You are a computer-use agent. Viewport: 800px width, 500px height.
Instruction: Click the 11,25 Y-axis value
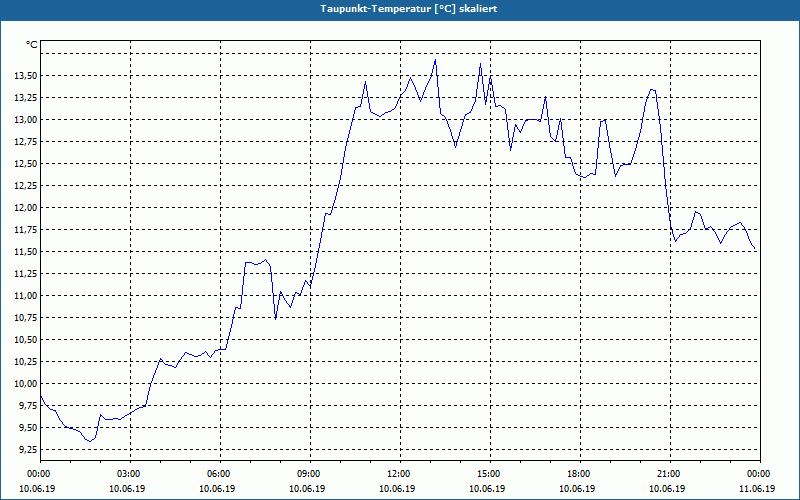(x=26, y=273)
